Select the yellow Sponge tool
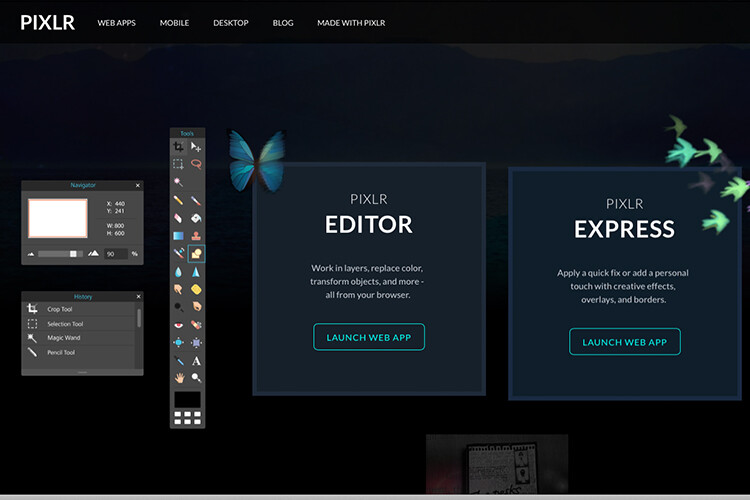This screenshot has height=500, width=750. (196, 289)
